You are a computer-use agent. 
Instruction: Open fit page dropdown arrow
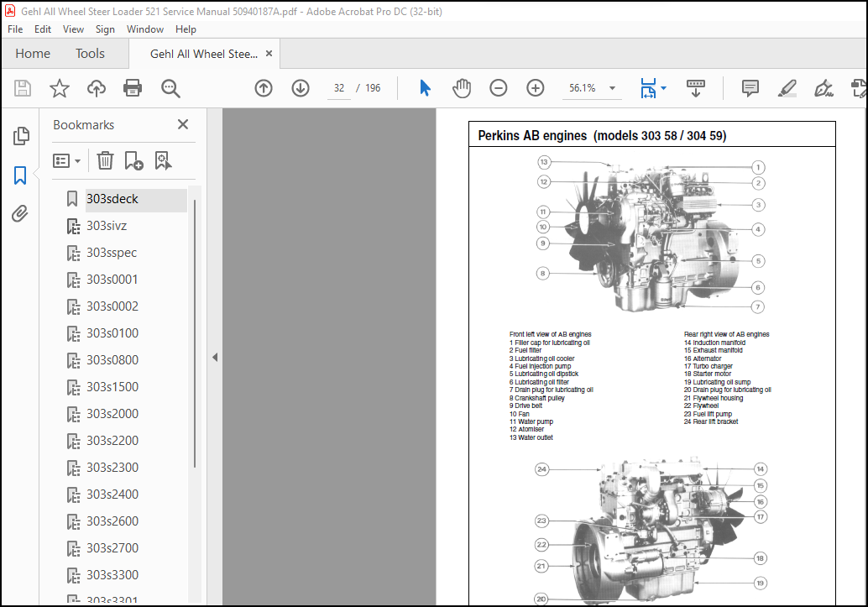664,88
